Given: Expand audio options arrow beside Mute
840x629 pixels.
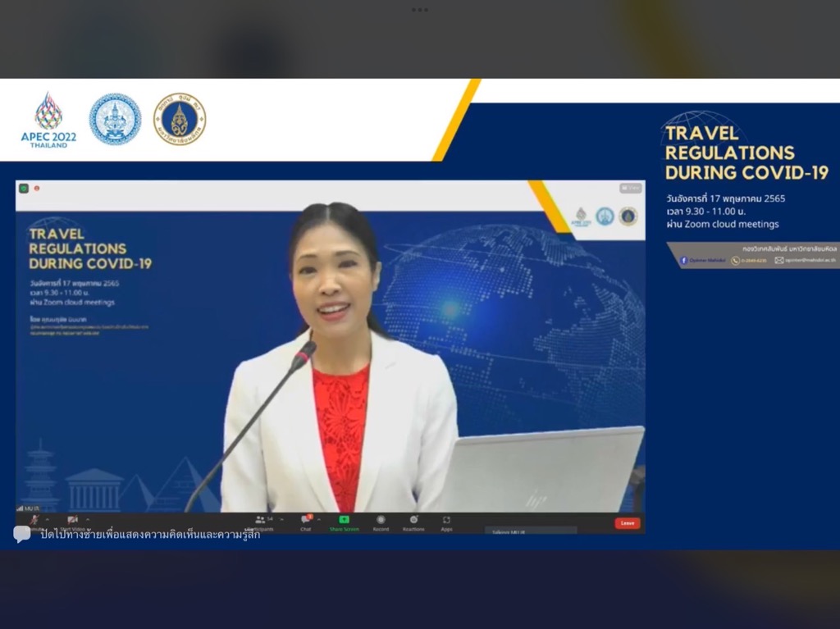Looking at the screenshot, I should coord(47,519).
